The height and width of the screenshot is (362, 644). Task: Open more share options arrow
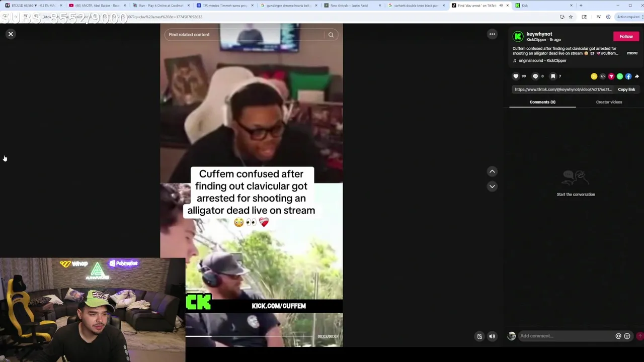(x=636, y=76)
